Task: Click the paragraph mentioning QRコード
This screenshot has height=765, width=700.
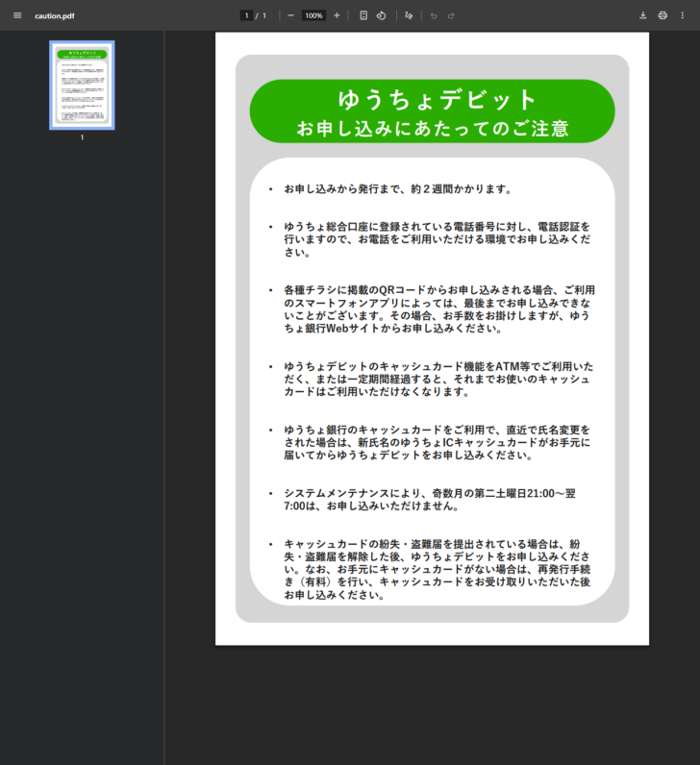Action: (439, 308)
